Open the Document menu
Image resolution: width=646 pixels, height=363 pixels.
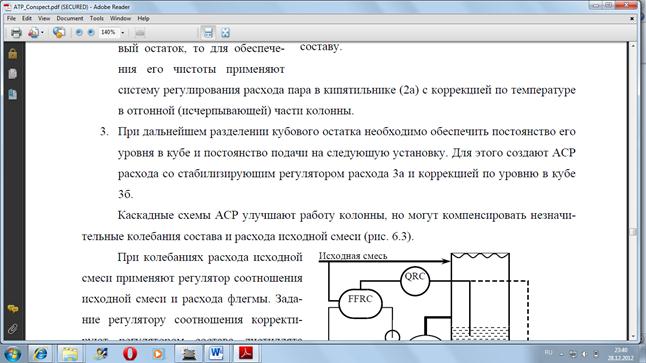point(70,19)
